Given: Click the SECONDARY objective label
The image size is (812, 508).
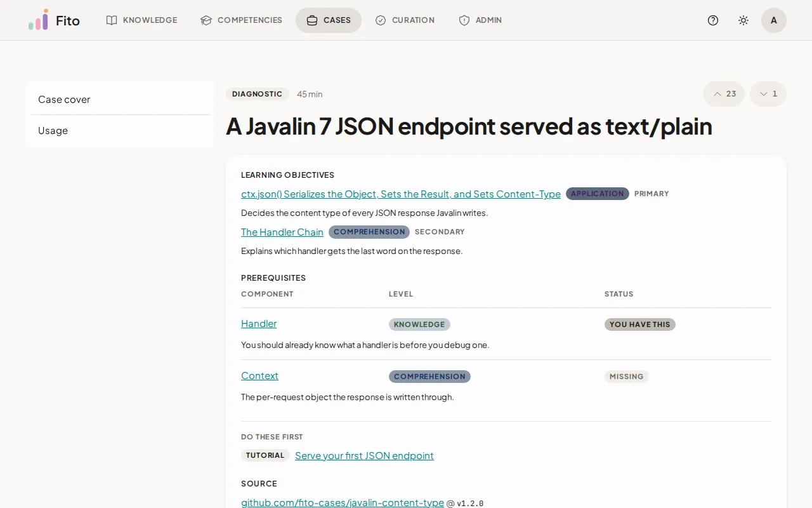Looking at the screenshot, I should pyautogui.click(x=440, y=232).
